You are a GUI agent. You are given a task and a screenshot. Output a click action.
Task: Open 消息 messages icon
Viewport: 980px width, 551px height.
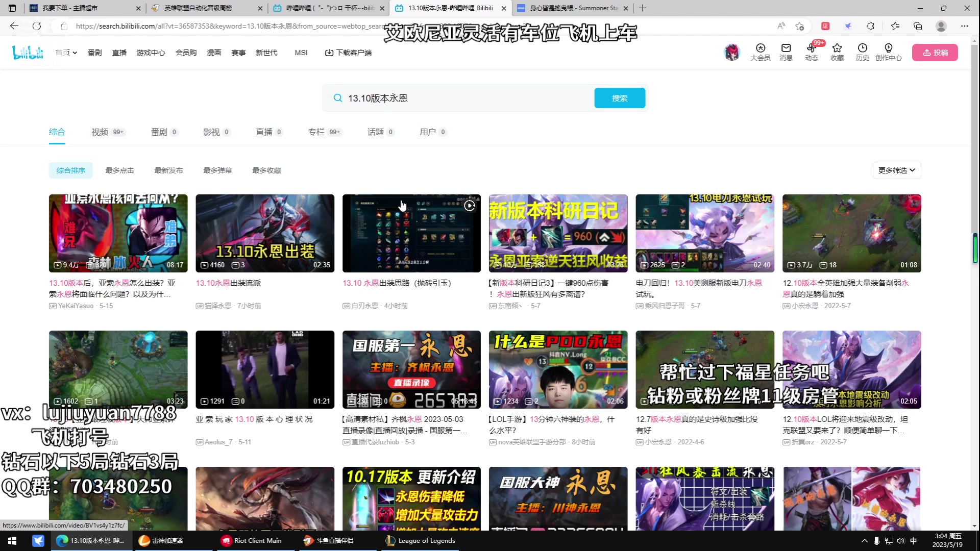click(786, 52)
